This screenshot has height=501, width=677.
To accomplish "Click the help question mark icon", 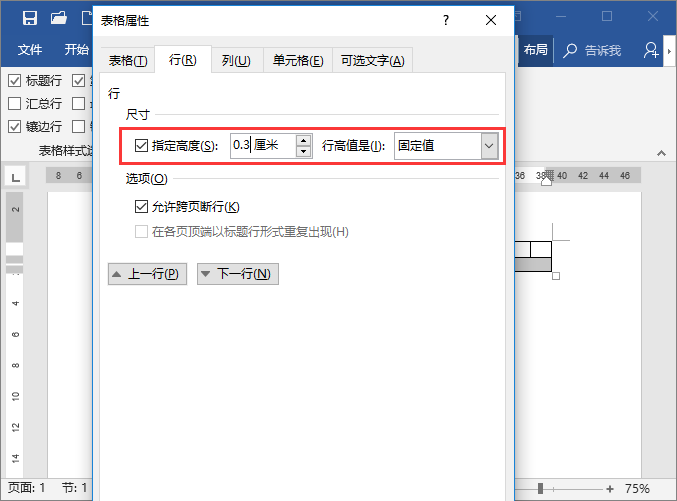I will (446, 20).
